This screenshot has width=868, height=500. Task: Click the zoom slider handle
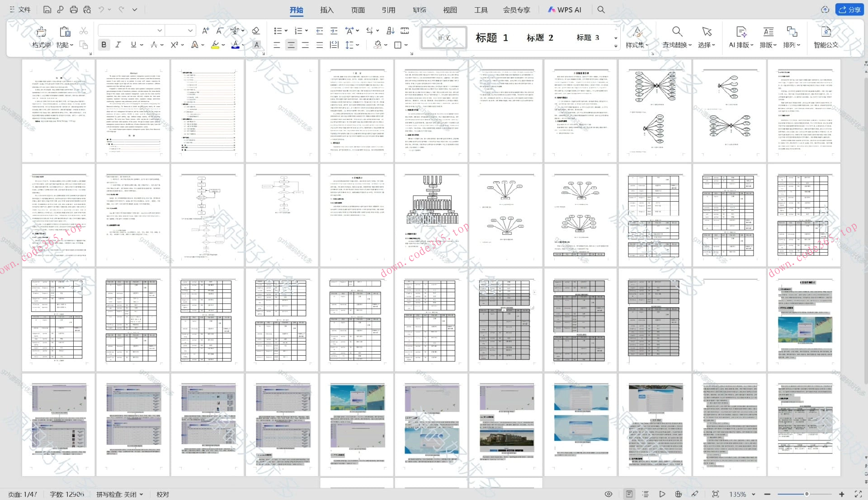(806, 494)
